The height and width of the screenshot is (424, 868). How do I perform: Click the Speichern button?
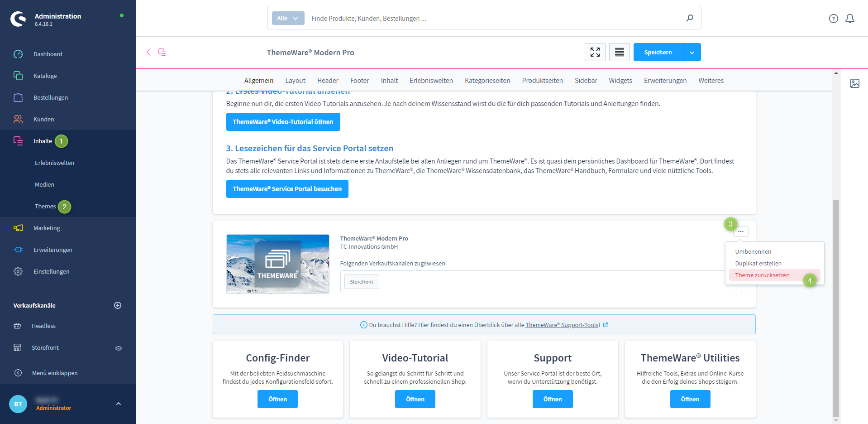pos(658,52)
